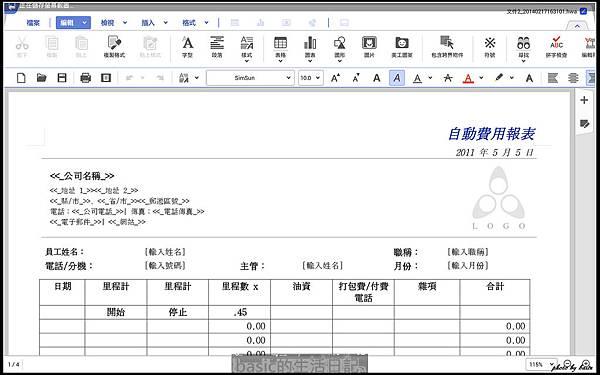The width and height of the screenshot is (600, 375).
Task: Click the [輸入職稱] field
Action: tap(468, 252)
